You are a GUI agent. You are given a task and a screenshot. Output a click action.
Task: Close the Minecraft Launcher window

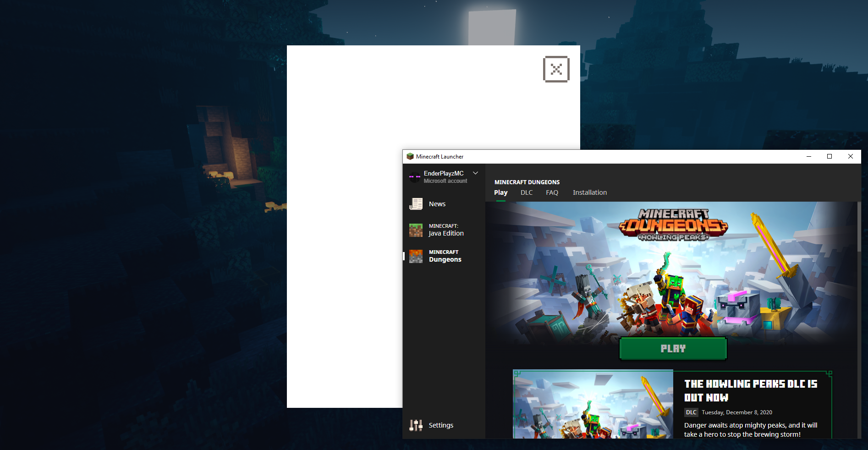[851, 157]
